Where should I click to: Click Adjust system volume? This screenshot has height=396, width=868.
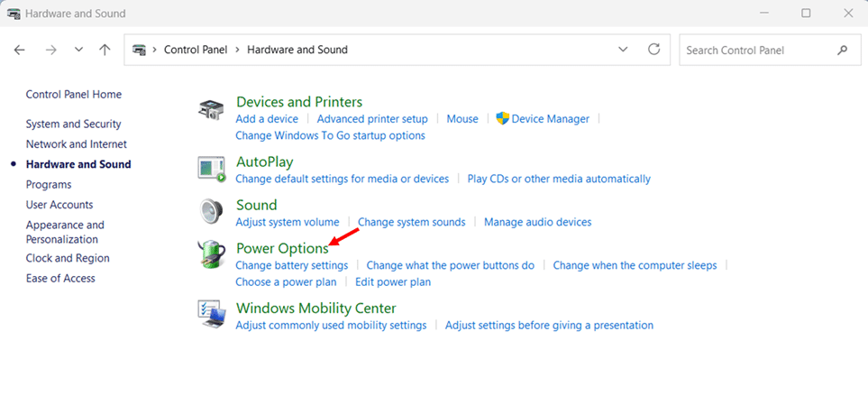[x=288, y=222]
